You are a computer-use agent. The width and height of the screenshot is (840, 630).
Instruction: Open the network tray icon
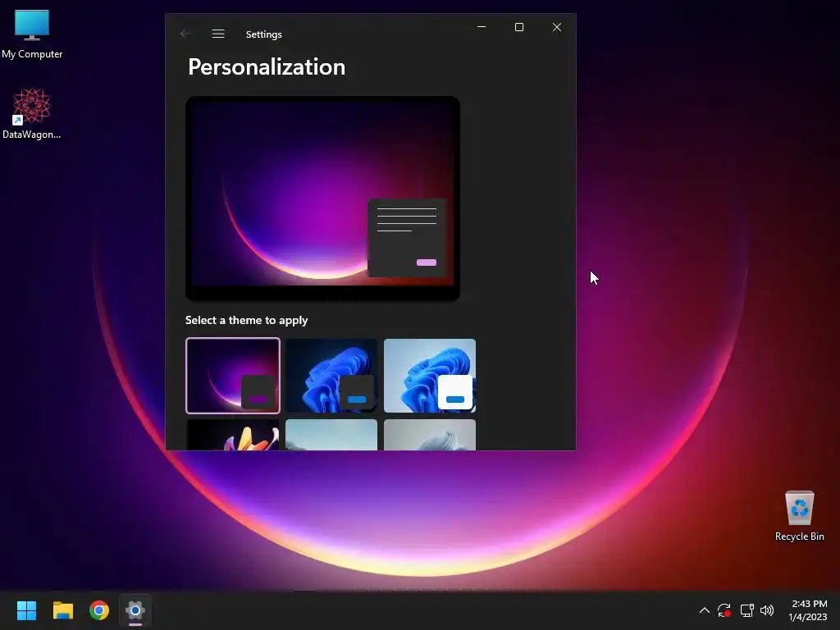coord(746,610)
